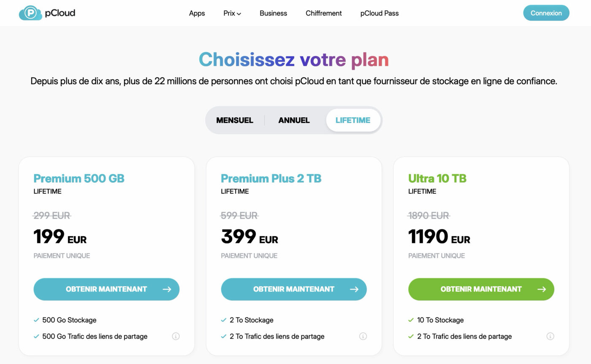Click info icon in Premium Plus 2 TB card
591x364 pixels.
(363, 336)
